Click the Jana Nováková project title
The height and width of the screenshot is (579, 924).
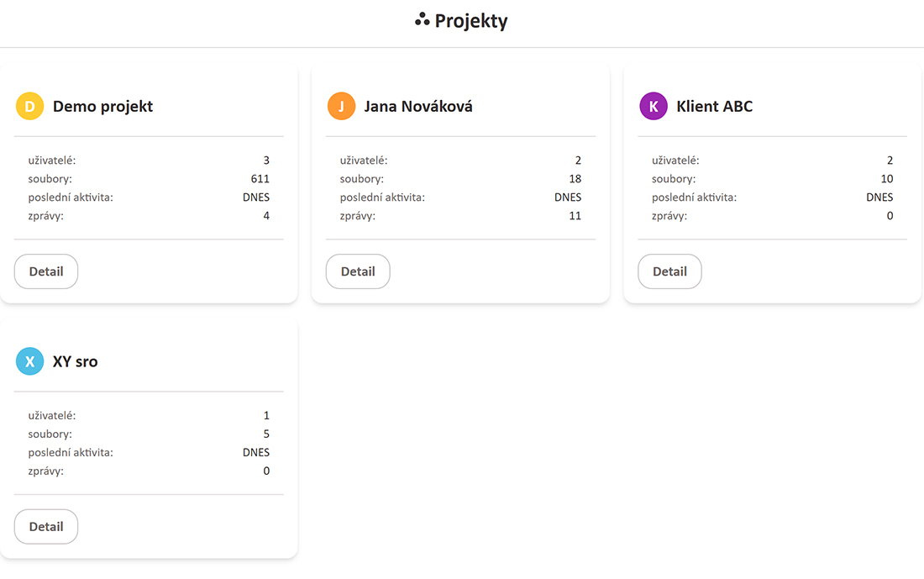(418, 107)
